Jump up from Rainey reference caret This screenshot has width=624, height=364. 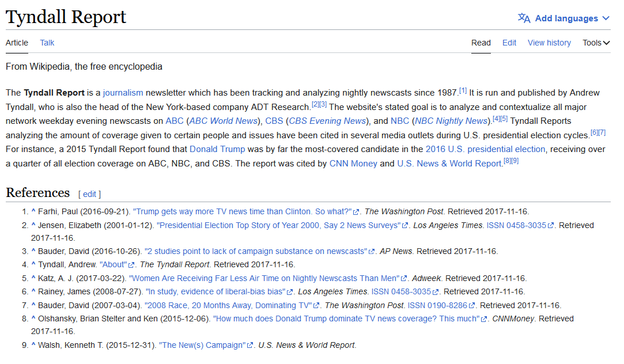[33, 291]
